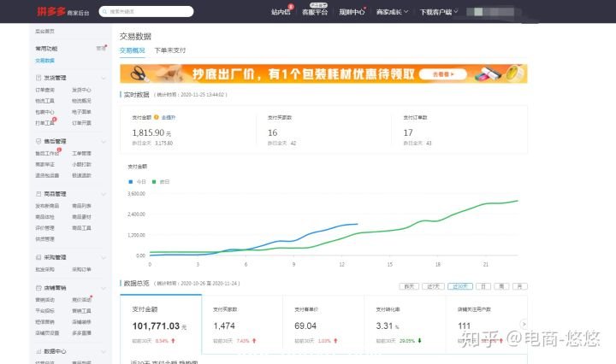The image size is (616, 364).
Task: Open 规则中心 in the top navigation
Action: coord(352,12)
